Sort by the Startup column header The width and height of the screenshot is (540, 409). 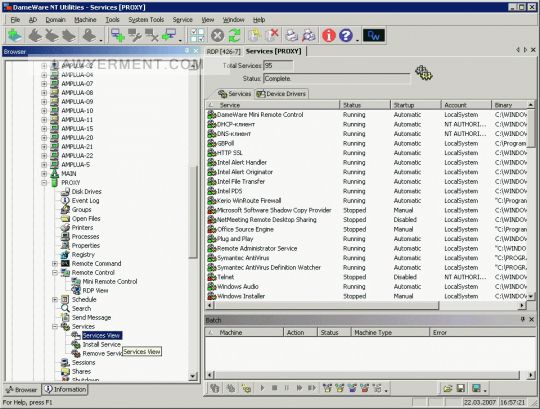(416, 105)
